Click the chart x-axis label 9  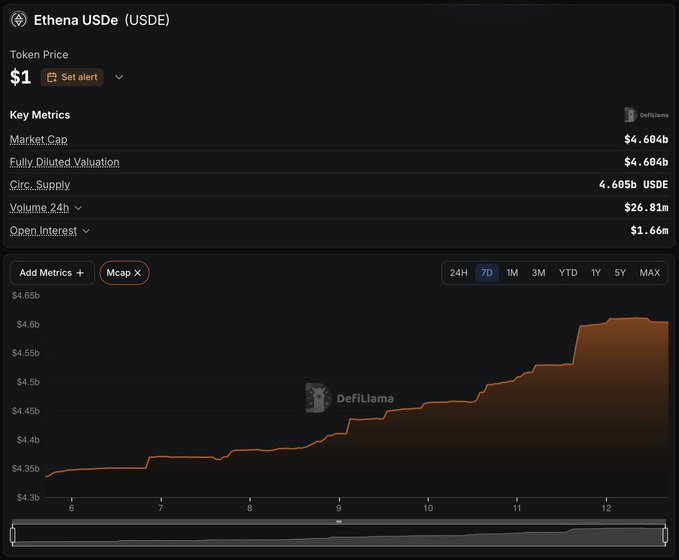pos(339,508)
